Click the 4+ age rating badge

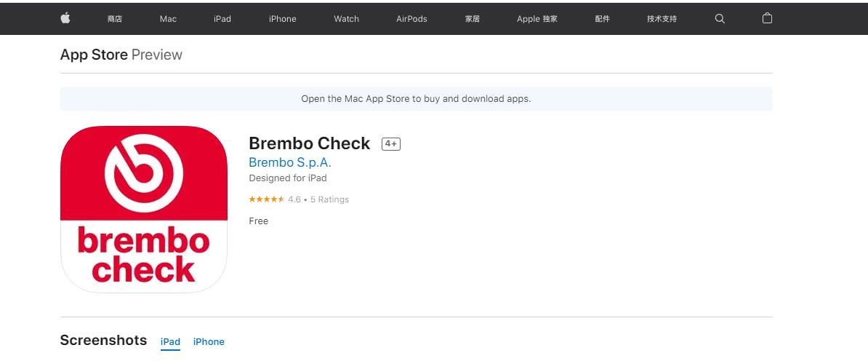pos(391,144)
